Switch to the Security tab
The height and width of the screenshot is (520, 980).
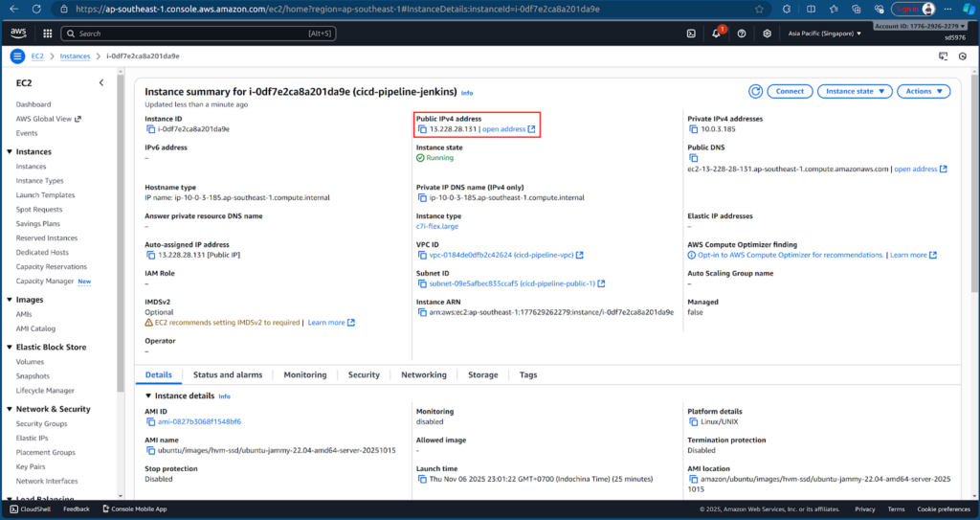pos(364,375)
